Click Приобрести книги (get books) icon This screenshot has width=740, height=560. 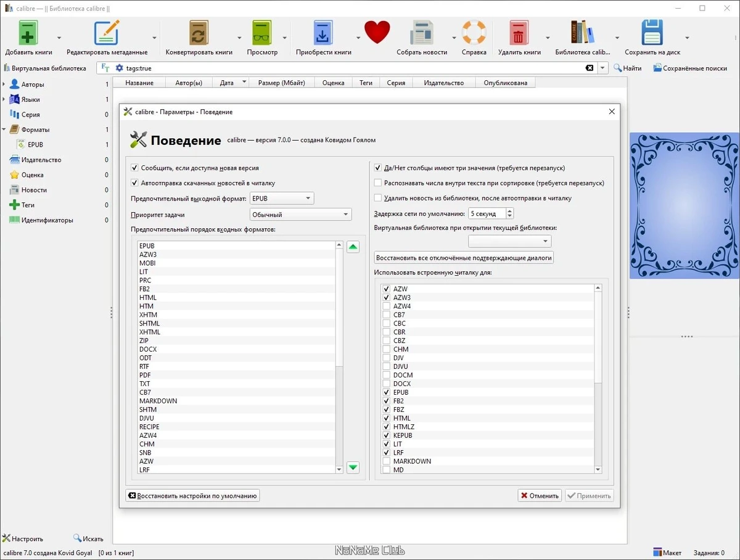323,33
